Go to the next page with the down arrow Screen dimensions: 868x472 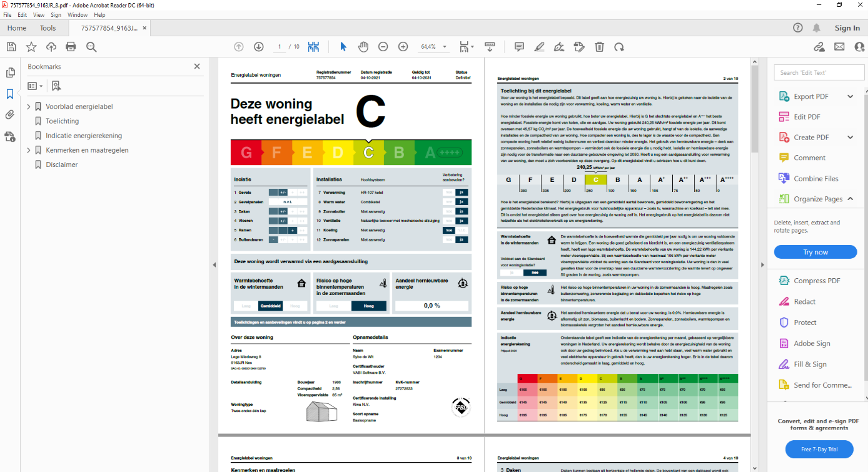[x=258, y=47]
